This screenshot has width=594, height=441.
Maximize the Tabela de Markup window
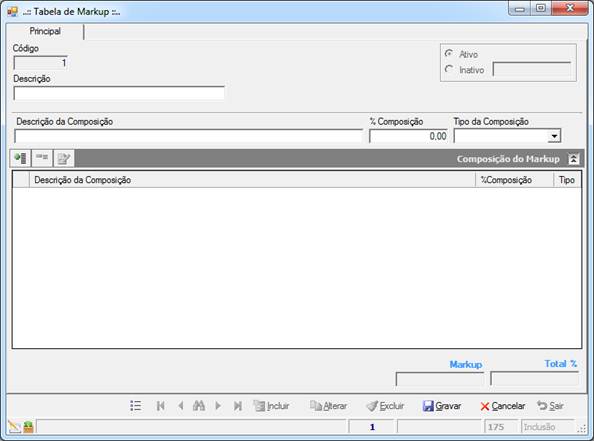(541, 8)
